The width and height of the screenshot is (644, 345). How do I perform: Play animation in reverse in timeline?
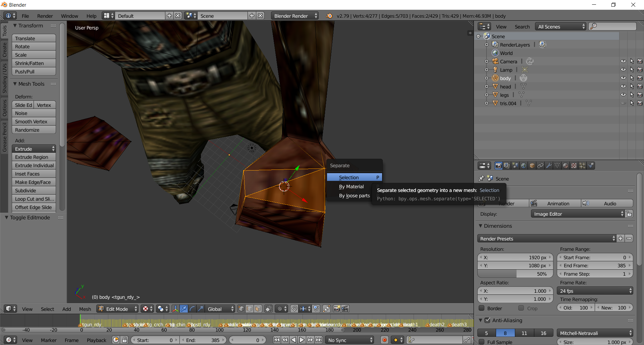(x=293, y=340)
